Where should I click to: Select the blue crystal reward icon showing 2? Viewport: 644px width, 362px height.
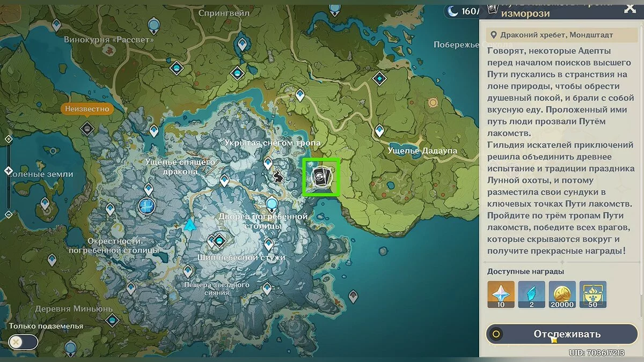[x=531, y=295]
